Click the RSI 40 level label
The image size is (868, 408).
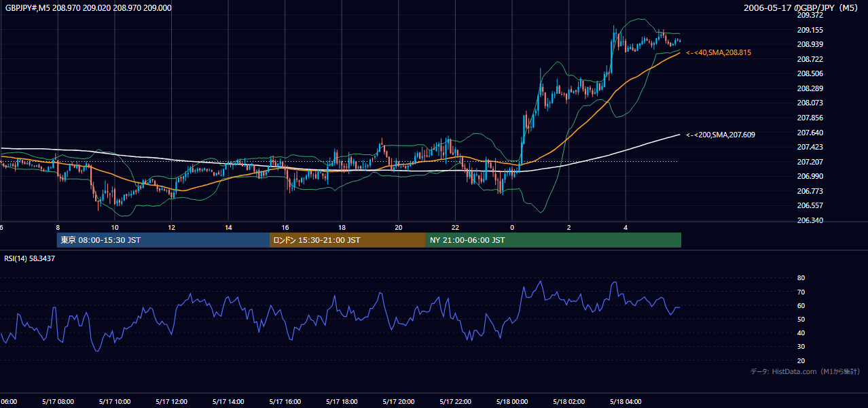[801, 333]
